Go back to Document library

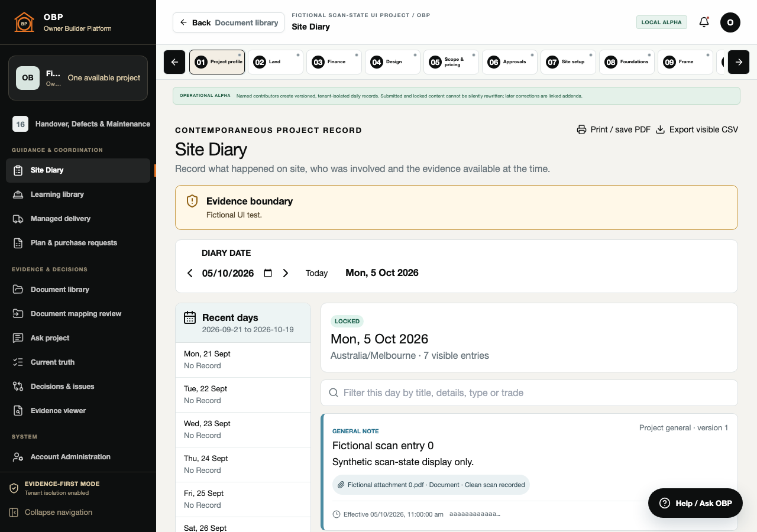point(229,22)
